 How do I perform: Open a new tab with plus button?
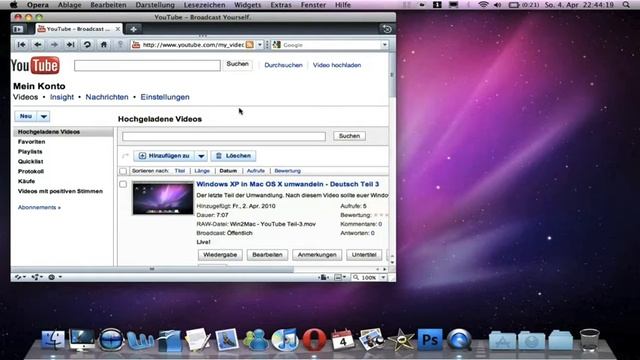coord(133,29)
